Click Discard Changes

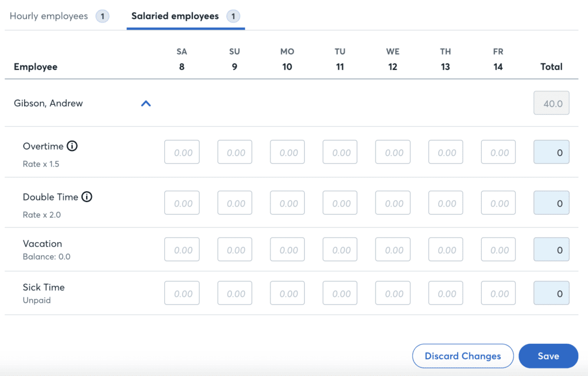point(463,356)
